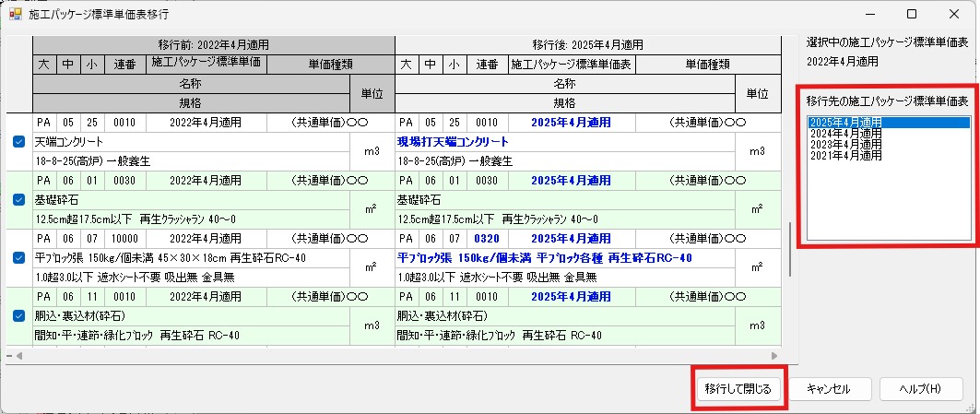Click the キャンセル button
Screen dimensions: 980x414
(828, 389)
